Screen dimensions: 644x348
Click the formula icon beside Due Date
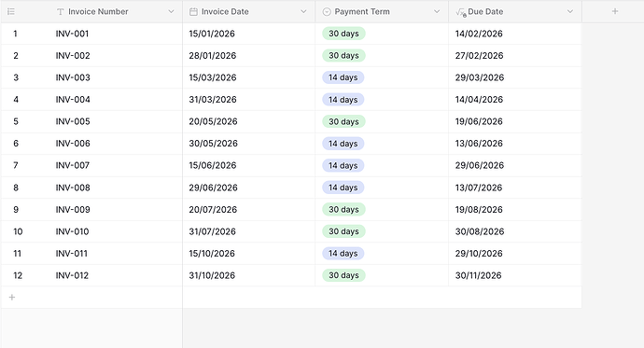pyautogui.click(x=461, y=12)
